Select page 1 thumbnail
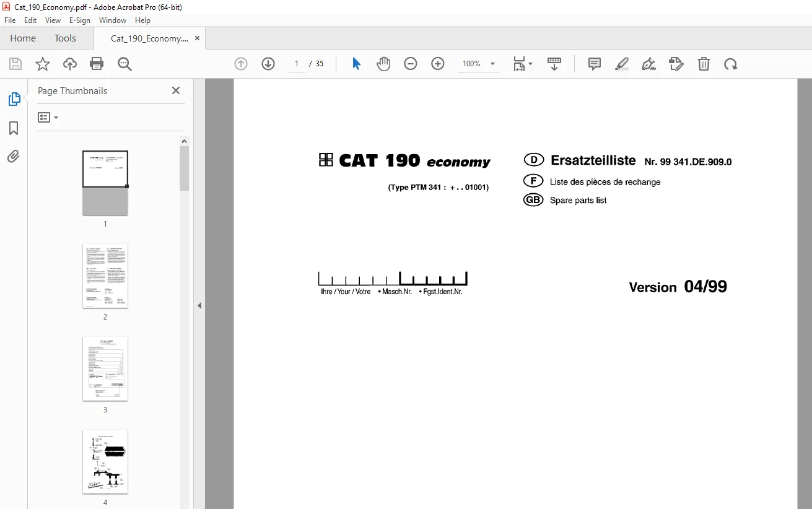The width and height of the screenshot is (812, 509). pos(105,183)
